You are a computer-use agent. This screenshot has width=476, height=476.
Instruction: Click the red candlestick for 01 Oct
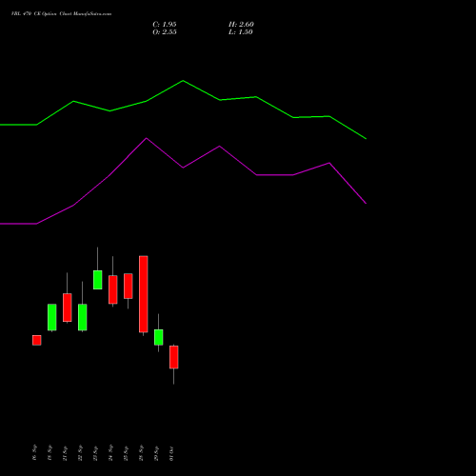click(174, 357)
